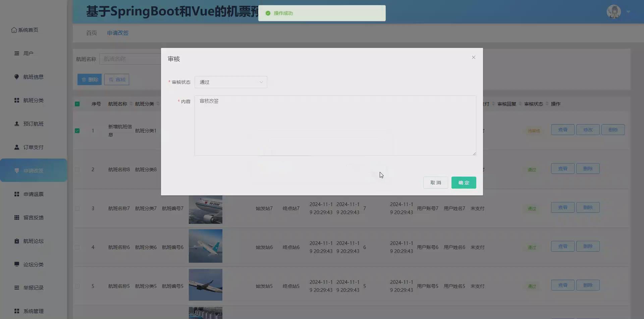This screenshot has width=644, height=319.
Task: Click 查看 for row 航班名称5
Action: click(x=563, y=285)
